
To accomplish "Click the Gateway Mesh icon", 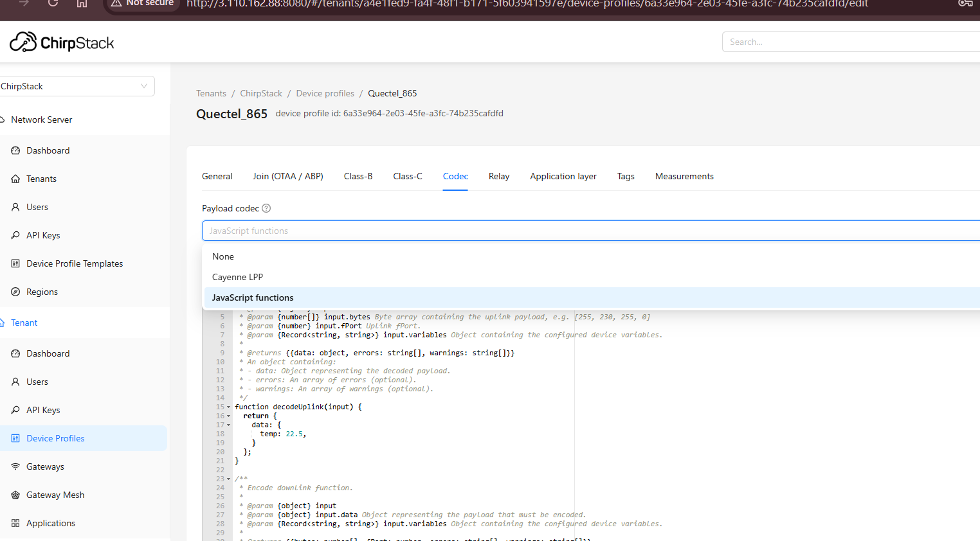I will [x=15, y=495].
